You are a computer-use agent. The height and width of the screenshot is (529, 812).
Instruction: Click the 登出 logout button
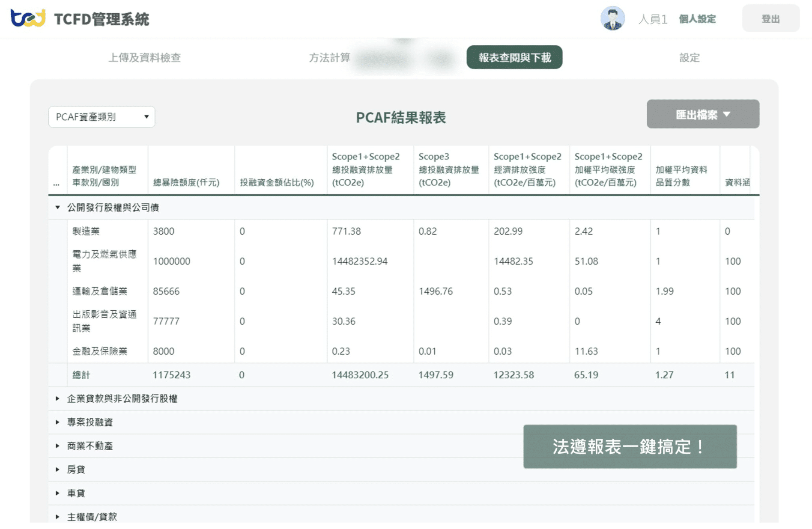(770, 18)
